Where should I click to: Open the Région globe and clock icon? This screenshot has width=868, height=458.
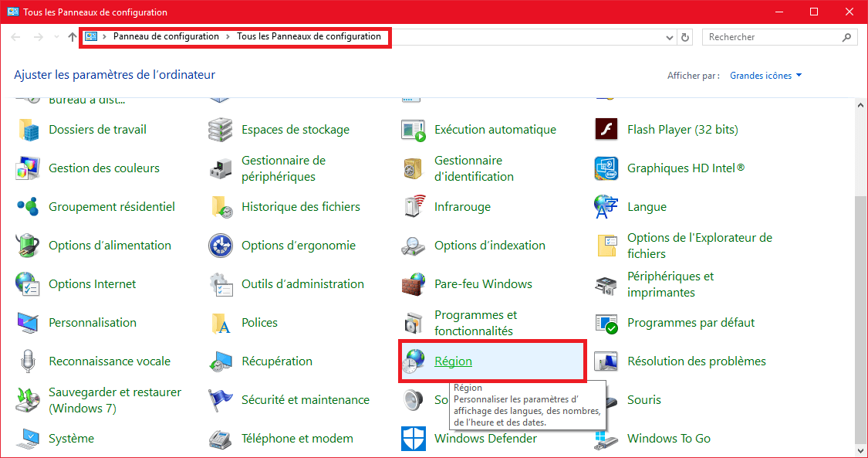[413, 361]
